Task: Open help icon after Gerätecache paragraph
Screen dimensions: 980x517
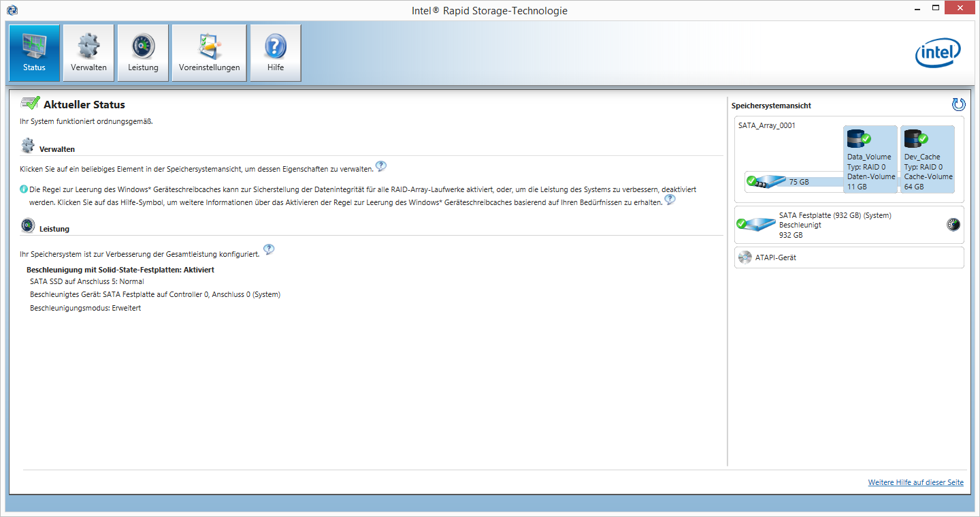Action: pos(670,200)
